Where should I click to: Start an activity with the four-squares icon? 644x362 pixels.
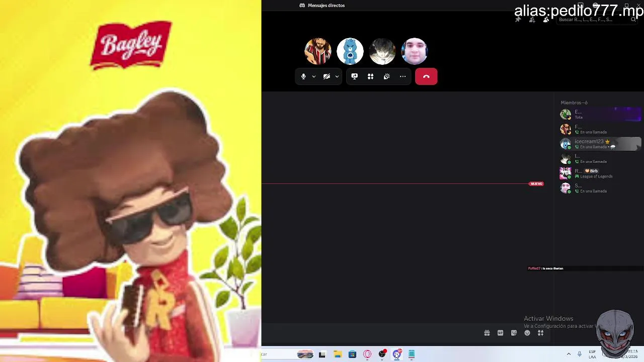(x=371, y=76)
